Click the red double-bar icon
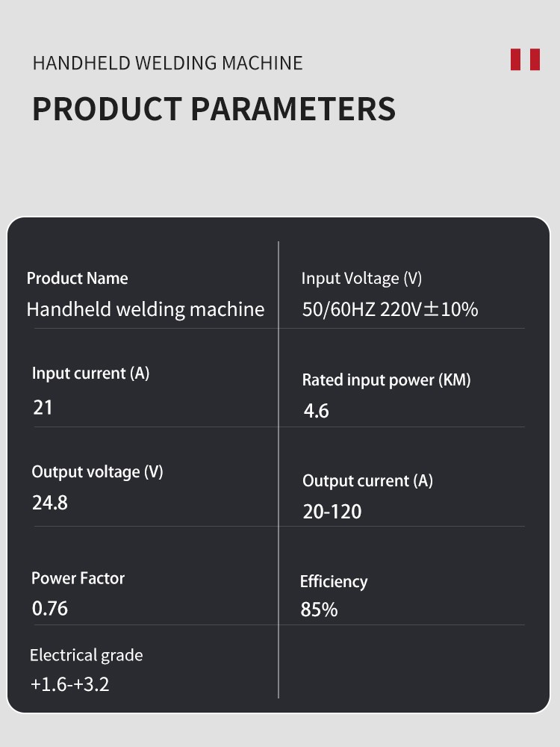The image size is (560, 747). pos(525,60)
